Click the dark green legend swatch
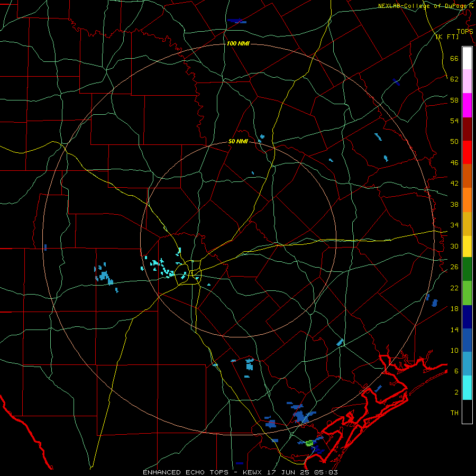 coord(467,269)
